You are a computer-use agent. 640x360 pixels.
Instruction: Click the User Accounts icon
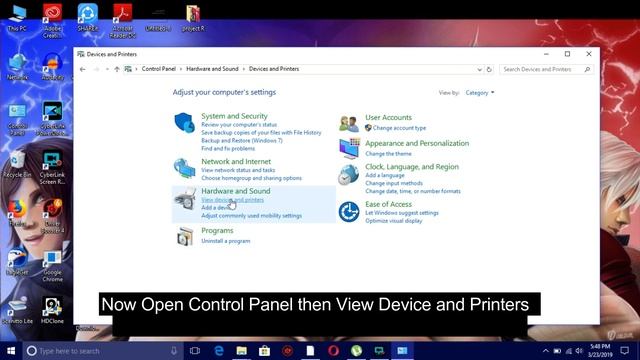point(349,123)
